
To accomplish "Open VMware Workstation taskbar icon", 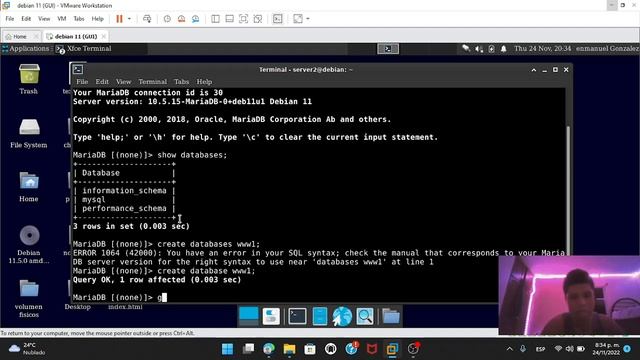I will pyautogui.click(x=392, y=349).
